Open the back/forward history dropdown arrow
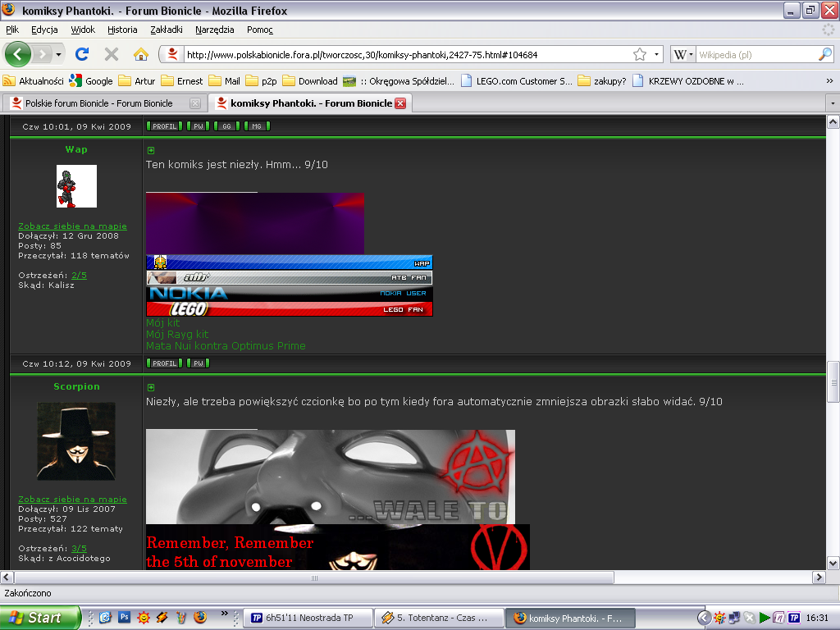840x630 pixels. tap(58, 55)
